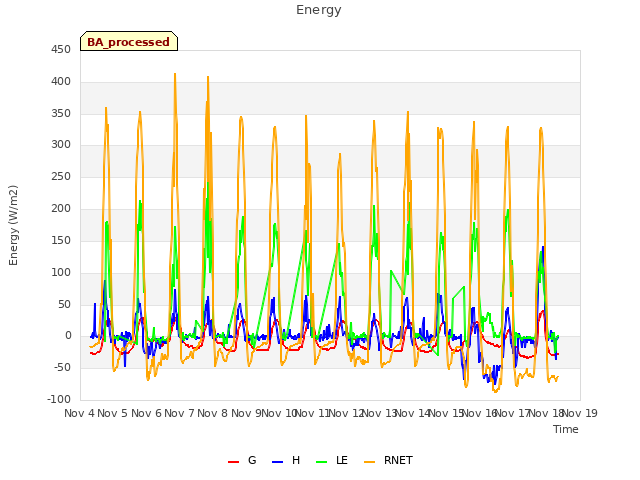Click the orange RNET legend line marker
The height and width of the screenshot is (480, 640).
pos(369,462)
